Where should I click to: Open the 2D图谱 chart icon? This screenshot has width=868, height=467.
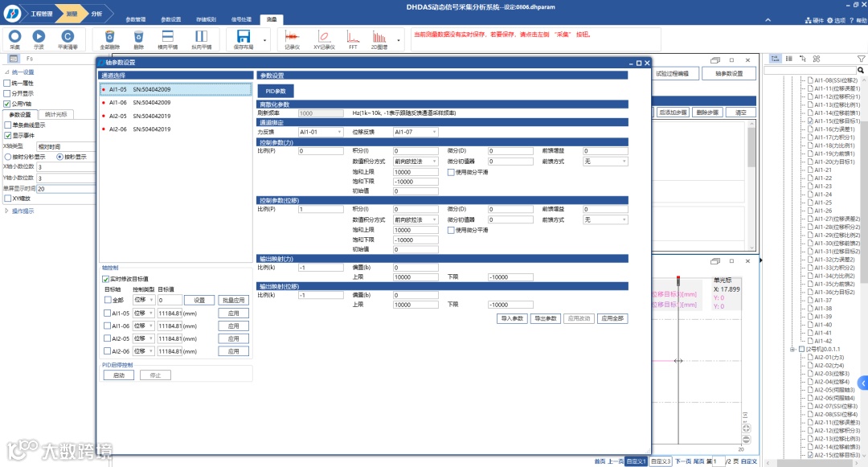(x=379, y=36)
